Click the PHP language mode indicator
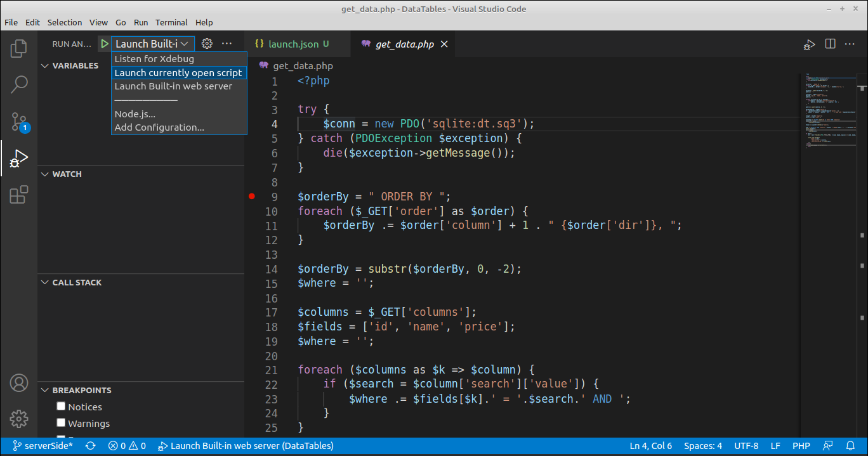Image resolution: width=868 pixels, height=456 pixels. tap(801, 446)
